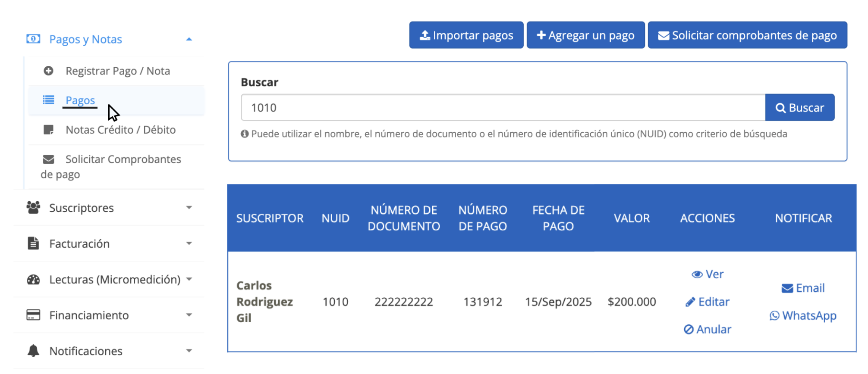868x374 pixels.
Task: Click the list icon next to Pagos
Action: (x=48, y=100)
